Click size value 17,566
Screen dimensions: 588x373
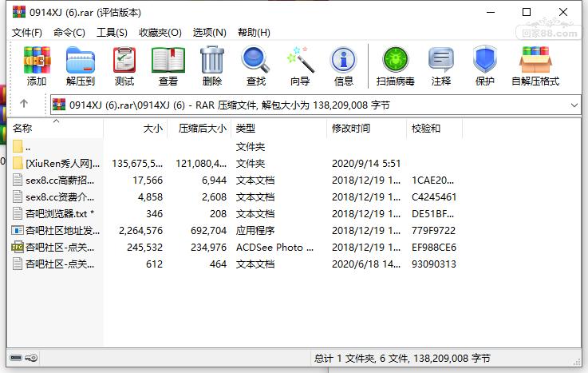click(x=148, y=181)
